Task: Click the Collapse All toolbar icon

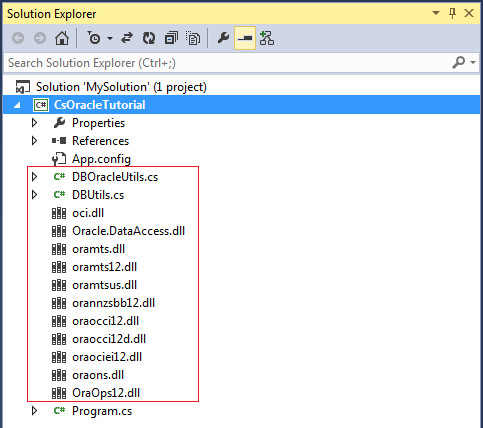Action: point(171,38)
